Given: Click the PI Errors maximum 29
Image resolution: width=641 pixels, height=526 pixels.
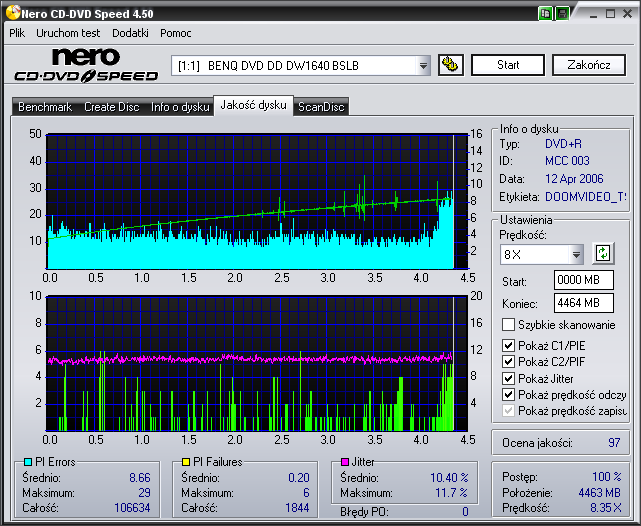Looking at the screenshot, I should pos(144,493).
